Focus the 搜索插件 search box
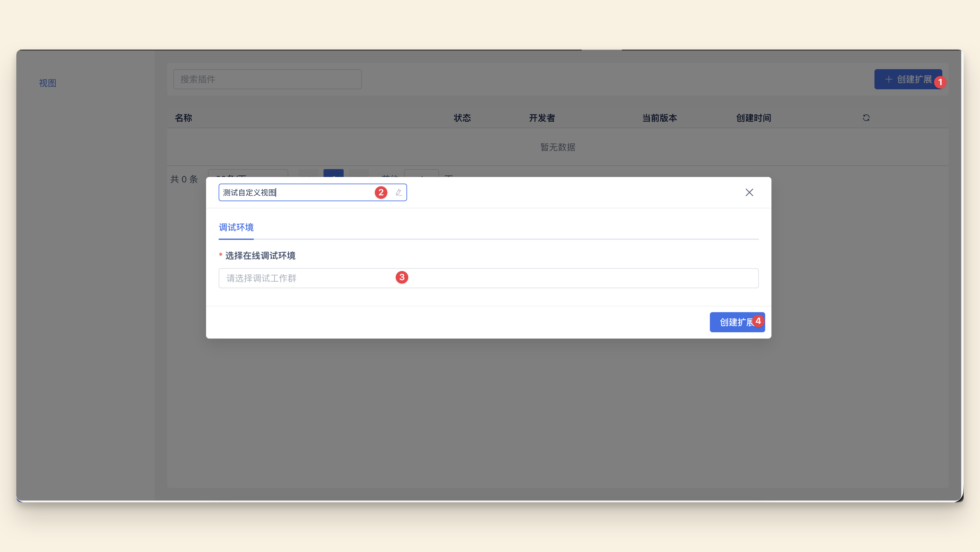Viewport: 980px width, 552px height. [267, 79]
